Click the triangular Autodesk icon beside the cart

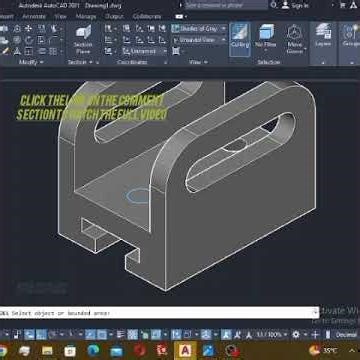[354, 5]
